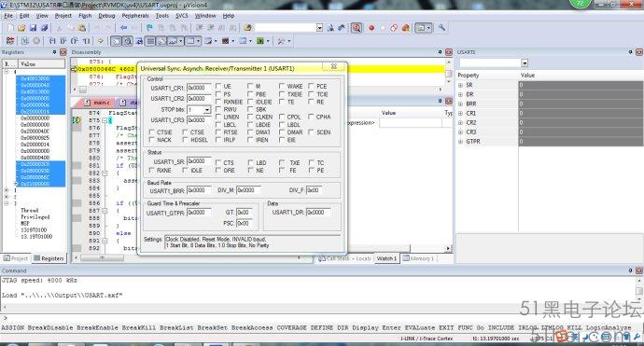Step into one line with Step icon

pos(52,41)
